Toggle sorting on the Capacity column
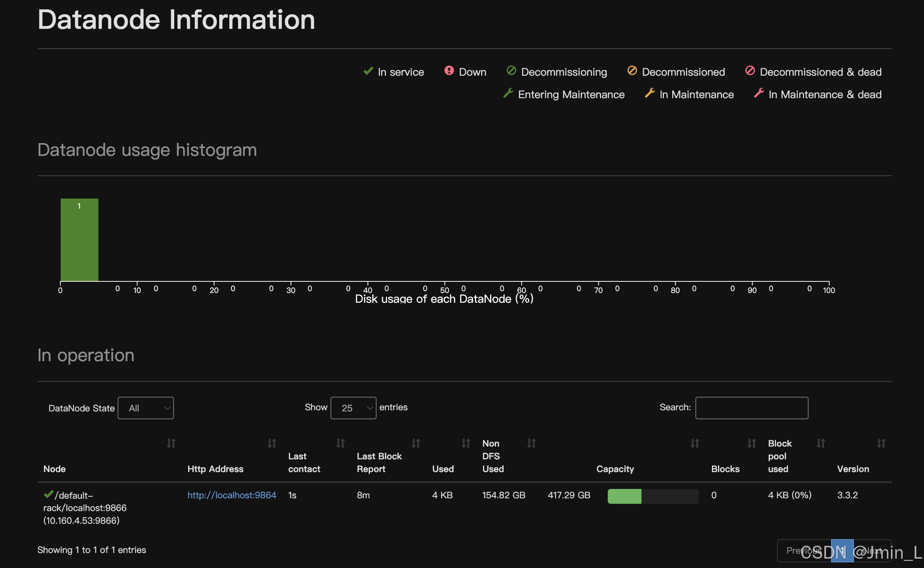Viewport: 924px width, 568px height. tap(695, 444)
